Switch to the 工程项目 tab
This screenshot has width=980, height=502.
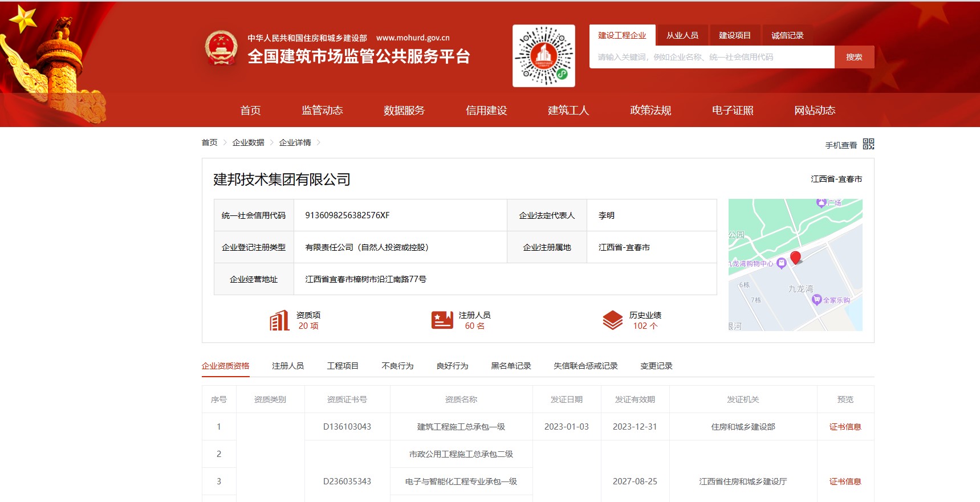(x=343, y=366)
